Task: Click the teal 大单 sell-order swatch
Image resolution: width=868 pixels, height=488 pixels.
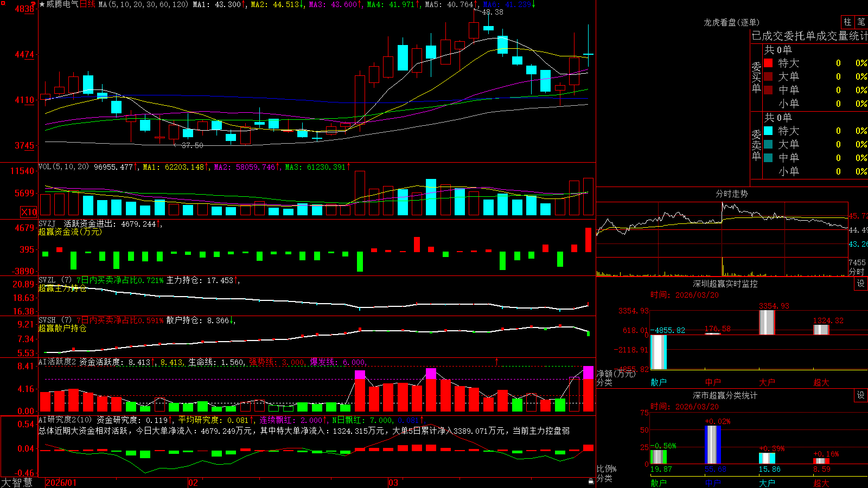Action: coord(768,144)
